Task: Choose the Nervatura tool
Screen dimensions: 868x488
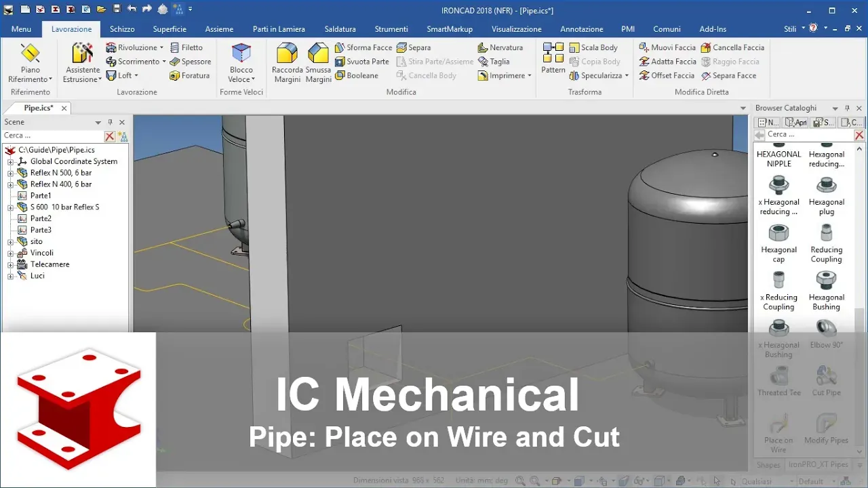Action: 500,47
